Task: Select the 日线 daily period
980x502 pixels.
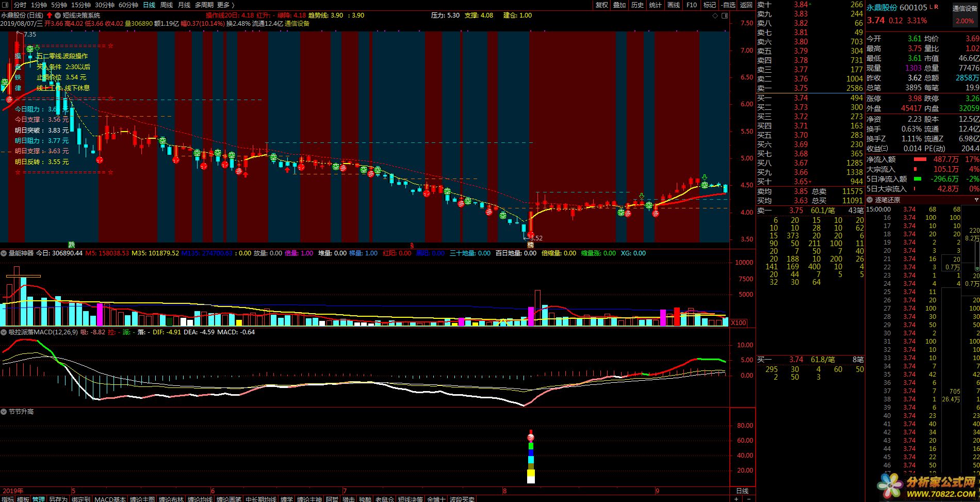Action: tap(149, 5)
